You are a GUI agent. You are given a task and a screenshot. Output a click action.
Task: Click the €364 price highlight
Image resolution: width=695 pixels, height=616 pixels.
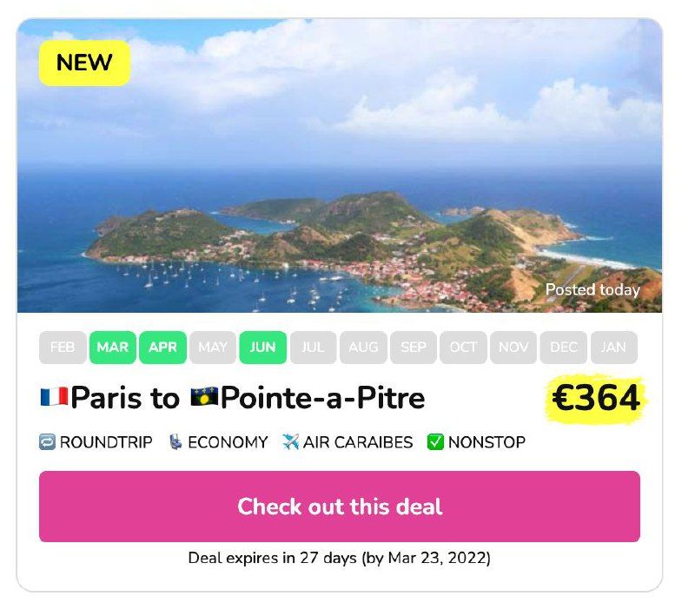pyautogui.click(x=597, y=399)
